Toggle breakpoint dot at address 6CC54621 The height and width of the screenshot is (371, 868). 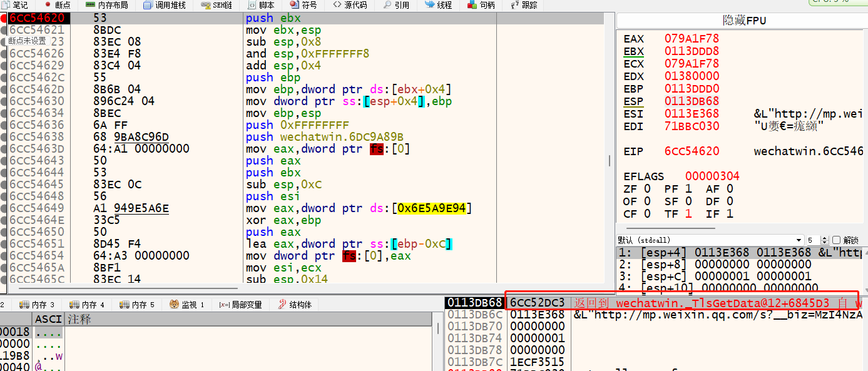4,30
